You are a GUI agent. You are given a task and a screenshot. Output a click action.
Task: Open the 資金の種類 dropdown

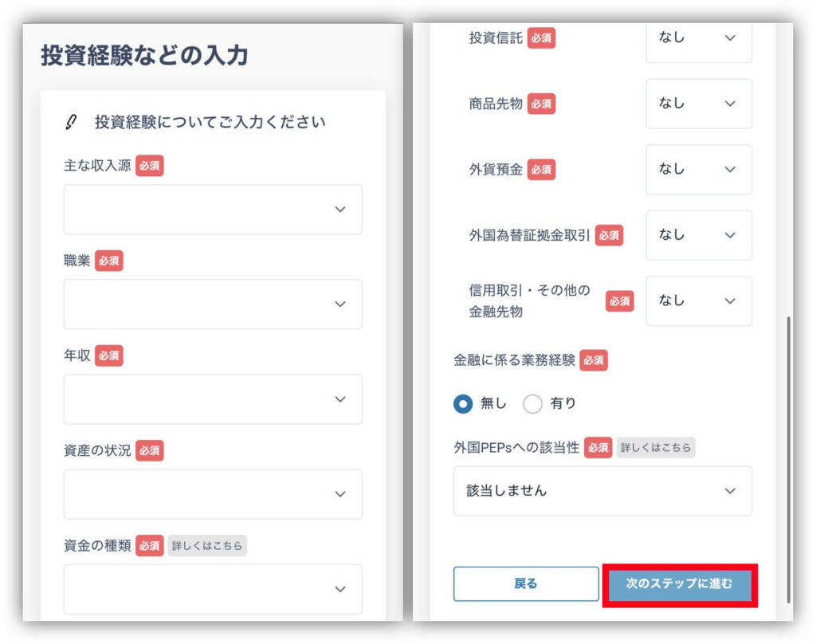click(x=213, y=589)
